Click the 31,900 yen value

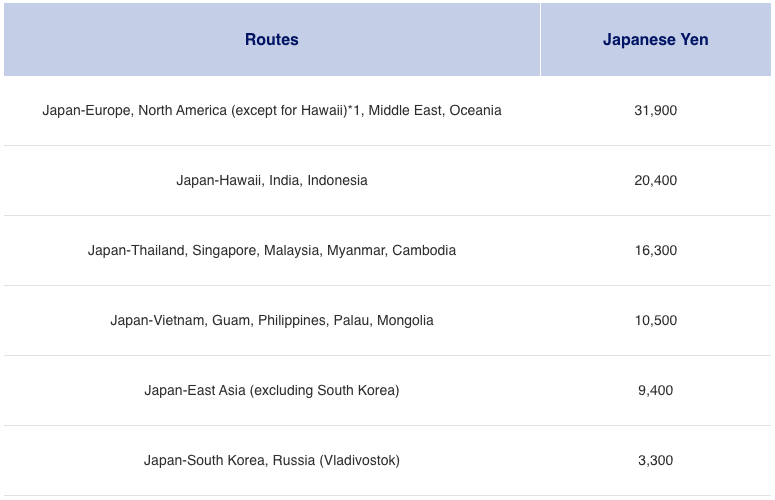click(x=655, y=110)
